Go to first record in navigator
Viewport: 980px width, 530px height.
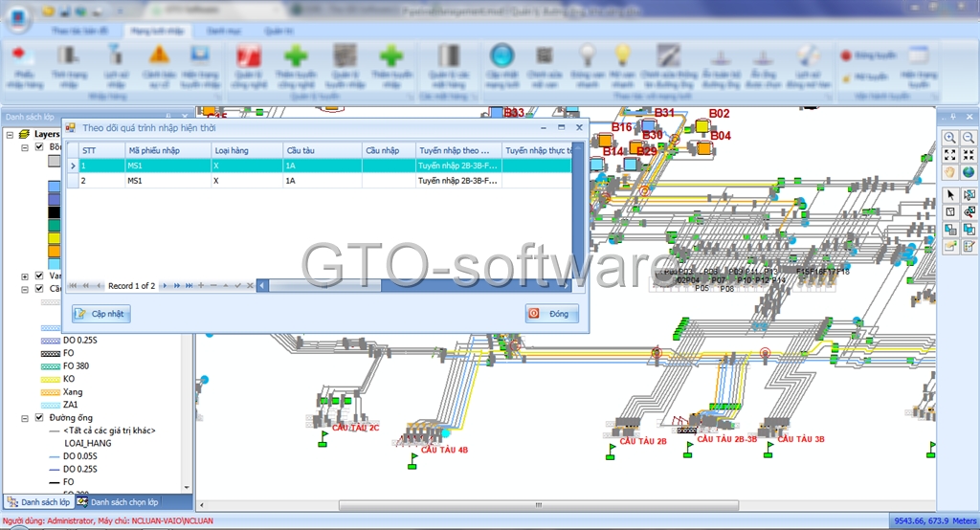73,286
